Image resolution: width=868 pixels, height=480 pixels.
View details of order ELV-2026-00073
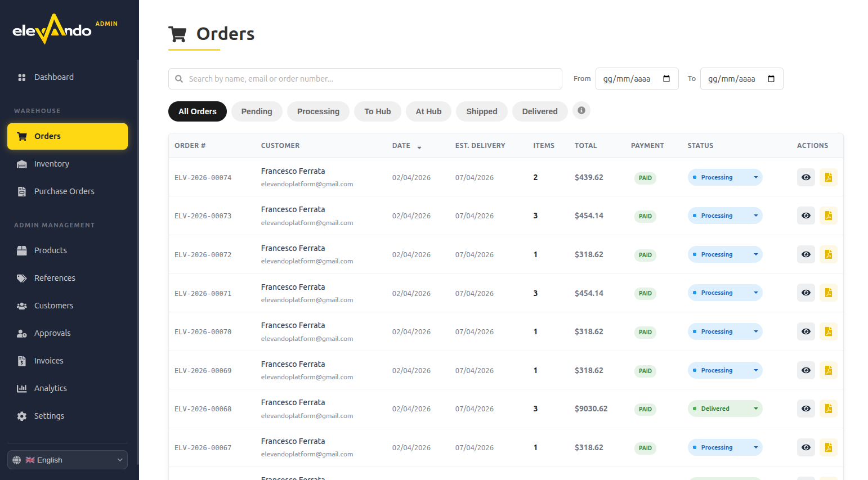coord(806,216)
